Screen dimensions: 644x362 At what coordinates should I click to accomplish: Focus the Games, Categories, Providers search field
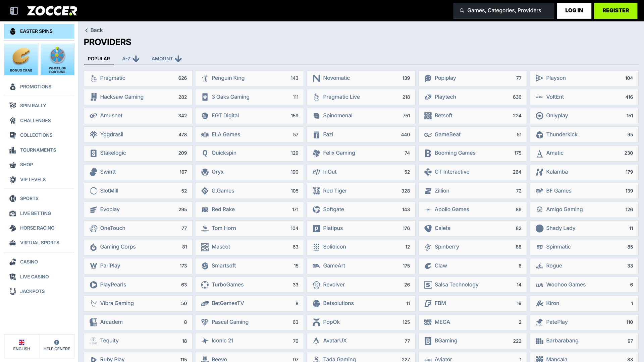[x=504, y=10]
